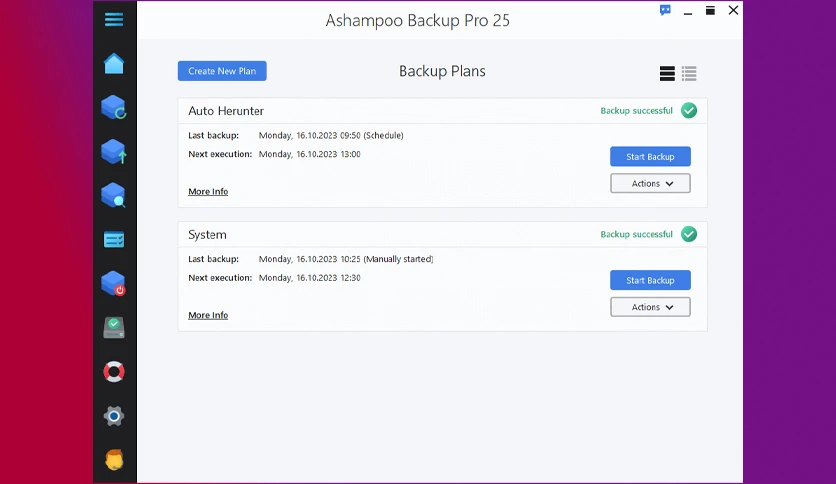Screen dimensions: 836x484
Task: Select the Auto Herunter plan title
Action: (x=226, y=111)
